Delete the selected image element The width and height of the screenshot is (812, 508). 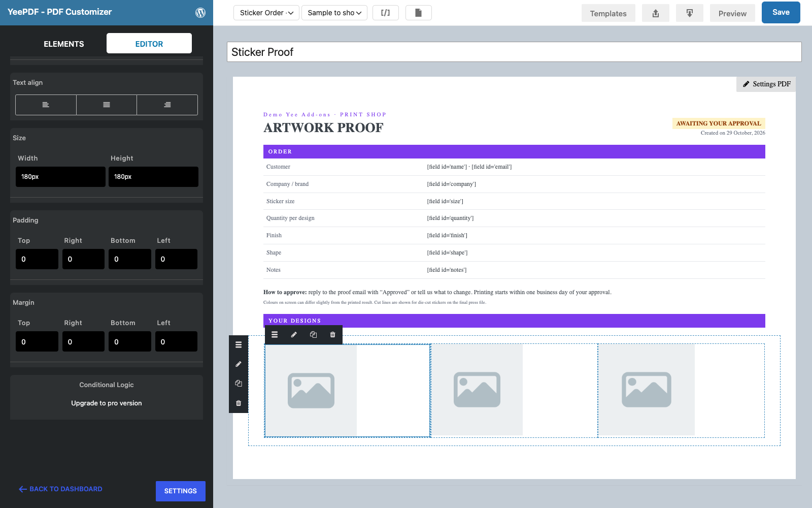pos(333,335)
